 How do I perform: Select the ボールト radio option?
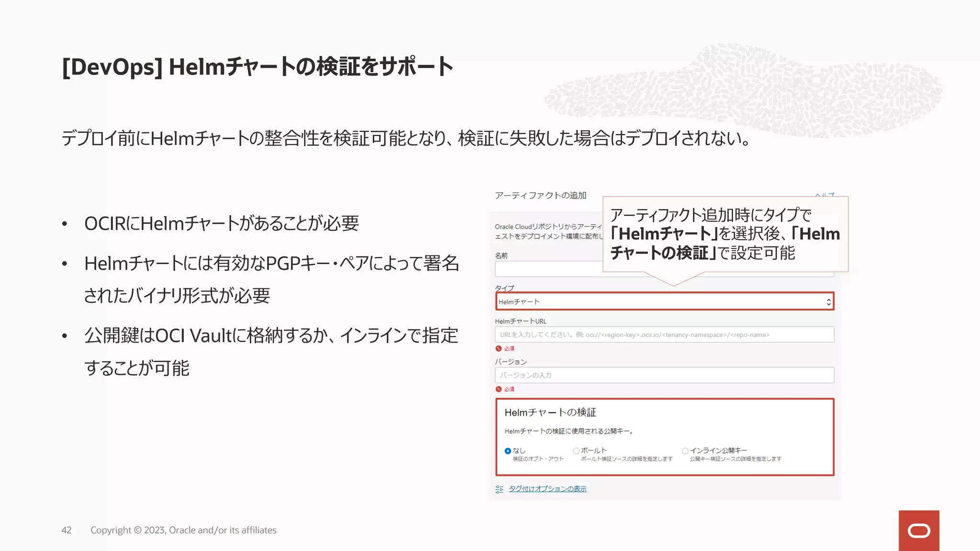(576, 451)
